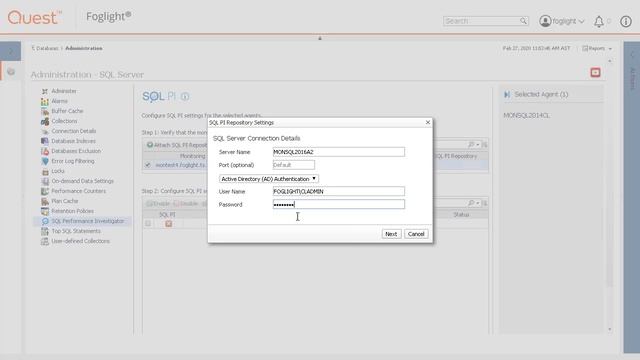Open the Administer sidebar item
Screen dimensions: 640x360
[64, 91]
